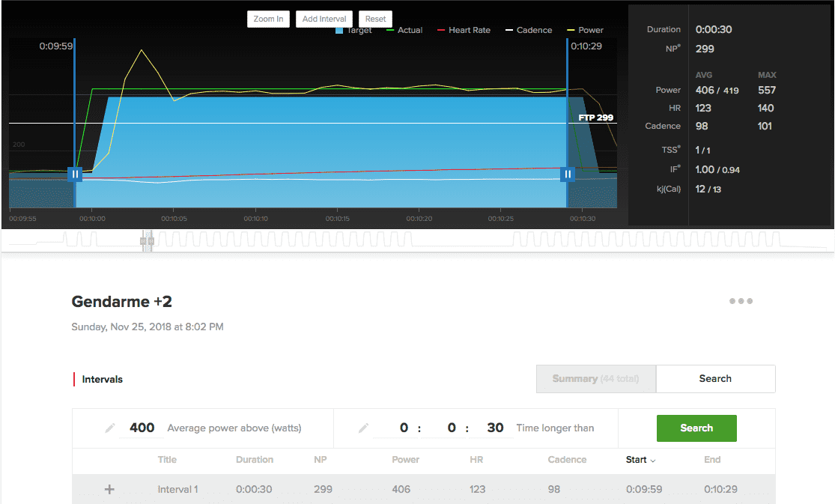Toggle the Power line in legend
The image size is (835, 504).
[x=586, y=30]
